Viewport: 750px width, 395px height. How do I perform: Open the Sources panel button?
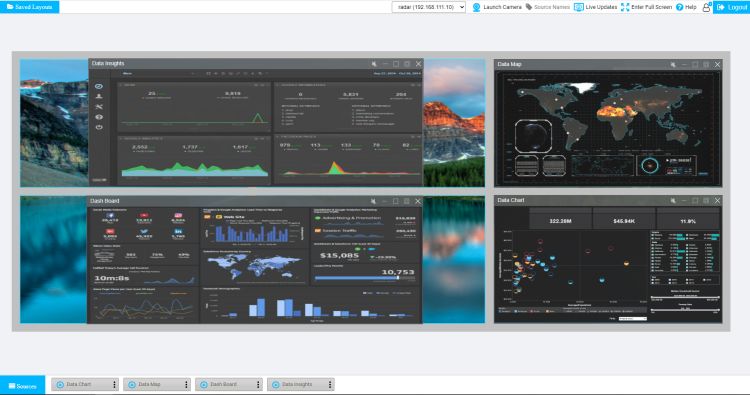click(x=22, y=385)
